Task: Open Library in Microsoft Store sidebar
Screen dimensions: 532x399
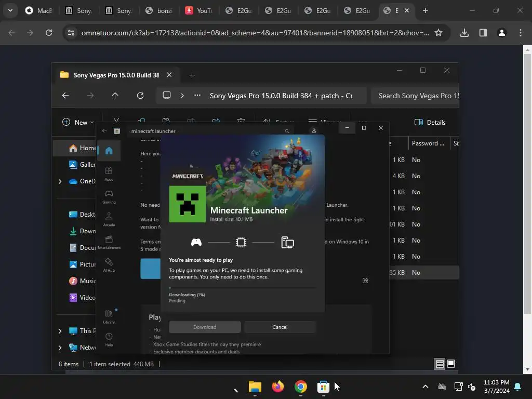Action: [109, 316]
